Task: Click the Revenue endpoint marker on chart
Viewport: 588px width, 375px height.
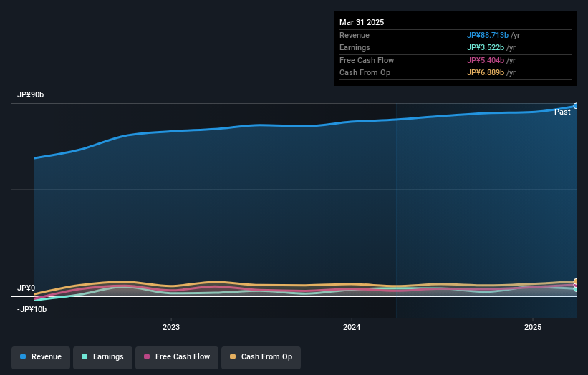Action: pyautogui.click(x=576, y=106)
